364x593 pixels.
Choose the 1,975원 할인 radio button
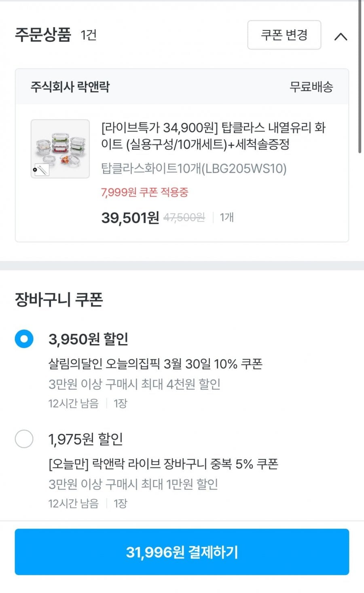[x=24, y=439]
